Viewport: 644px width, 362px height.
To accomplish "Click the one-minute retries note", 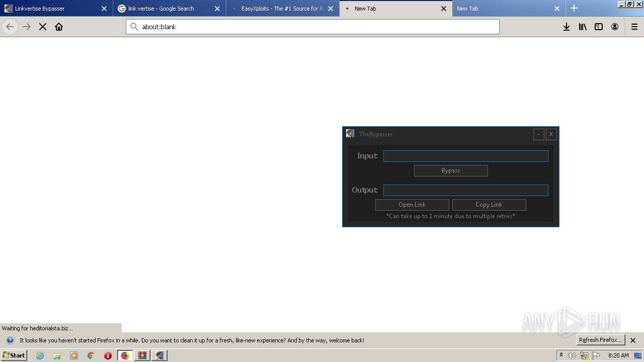I will pyautogui.click(x=451, y=216).
